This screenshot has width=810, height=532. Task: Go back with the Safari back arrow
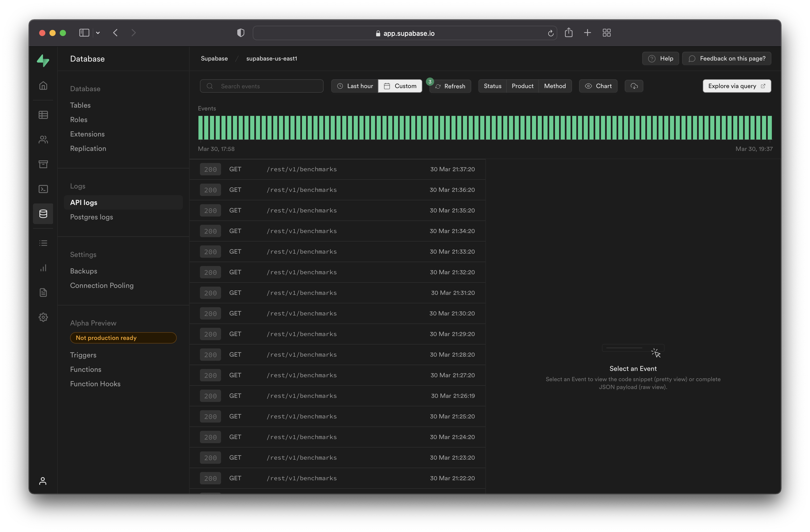(x=115, y=33)
